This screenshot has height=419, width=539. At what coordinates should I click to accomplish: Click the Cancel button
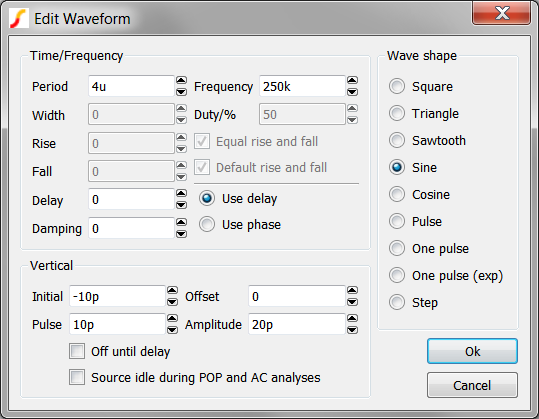pyautogui.click(x=472, y=385)
